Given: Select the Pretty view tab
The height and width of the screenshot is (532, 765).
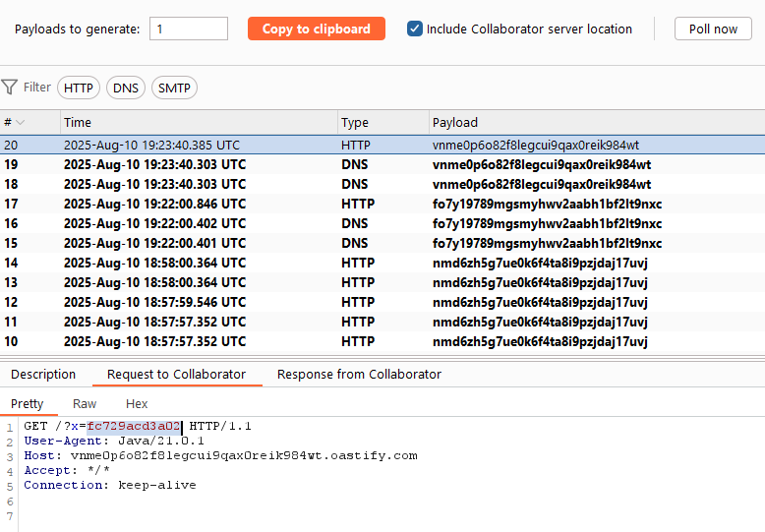Looking at the screenshot, I should (28, 404).
